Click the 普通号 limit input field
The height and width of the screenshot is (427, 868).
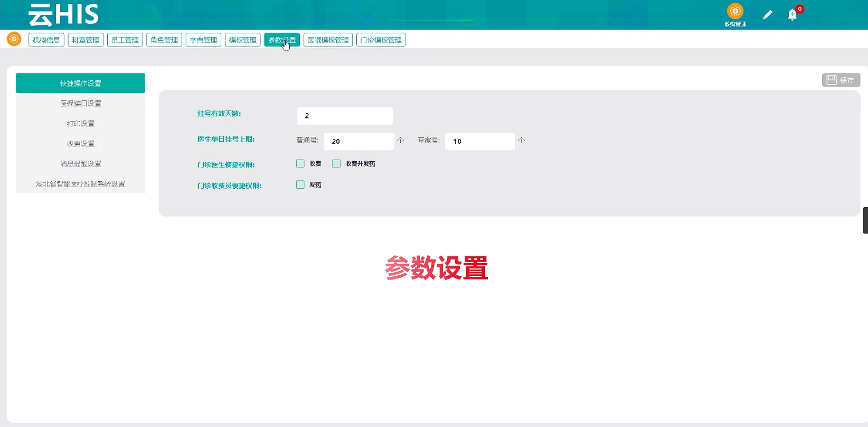tap(359, 141)
